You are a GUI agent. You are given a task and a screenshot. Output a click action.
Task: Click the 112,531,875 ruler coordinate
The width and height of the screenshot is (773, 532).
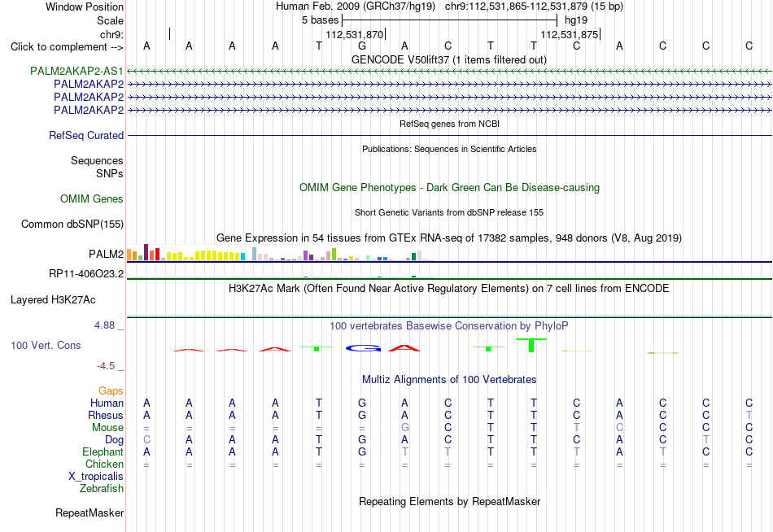point(569,34)
